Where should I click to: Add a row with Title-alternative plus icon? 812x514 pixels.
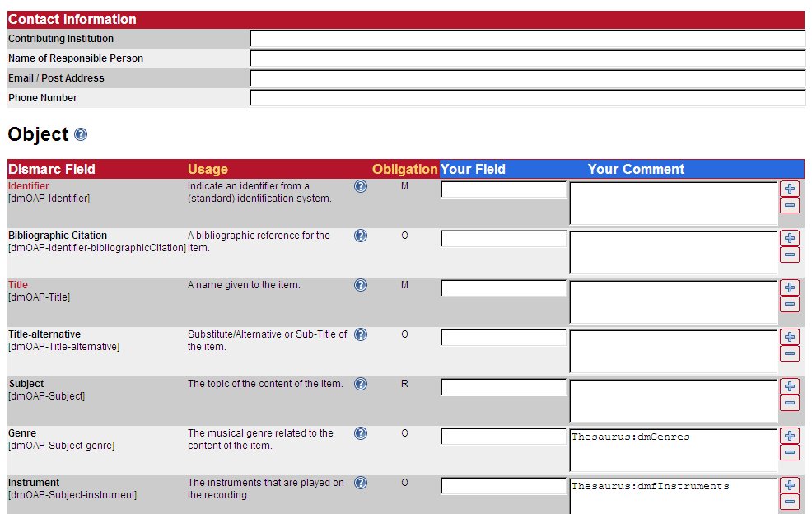point(790,337)
